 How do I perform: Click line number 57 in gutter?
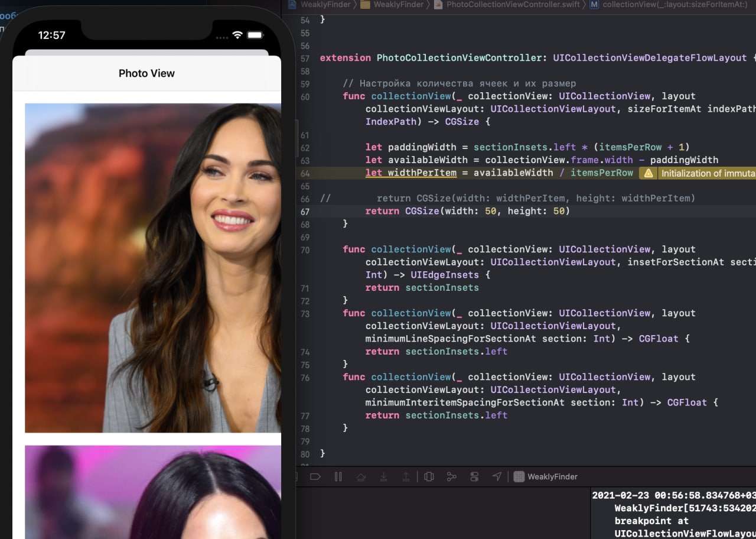(x=305, y=59)
